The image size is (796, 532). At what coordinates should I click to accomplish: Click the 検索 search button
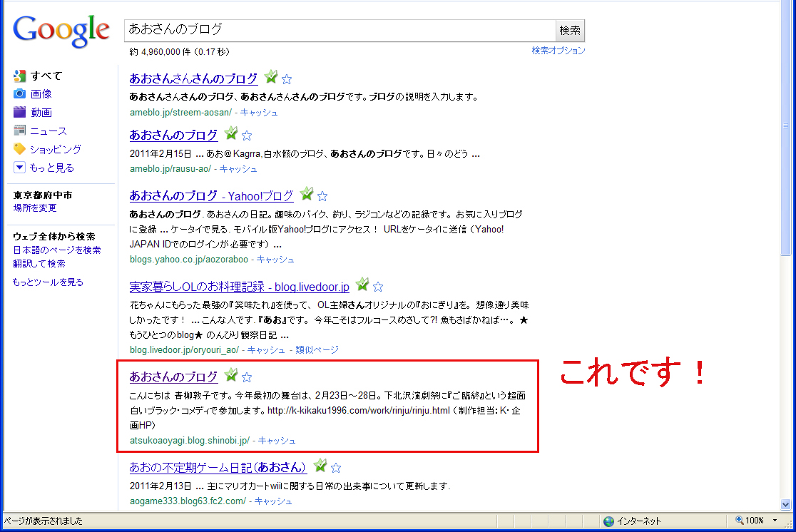tap(570, 31)
